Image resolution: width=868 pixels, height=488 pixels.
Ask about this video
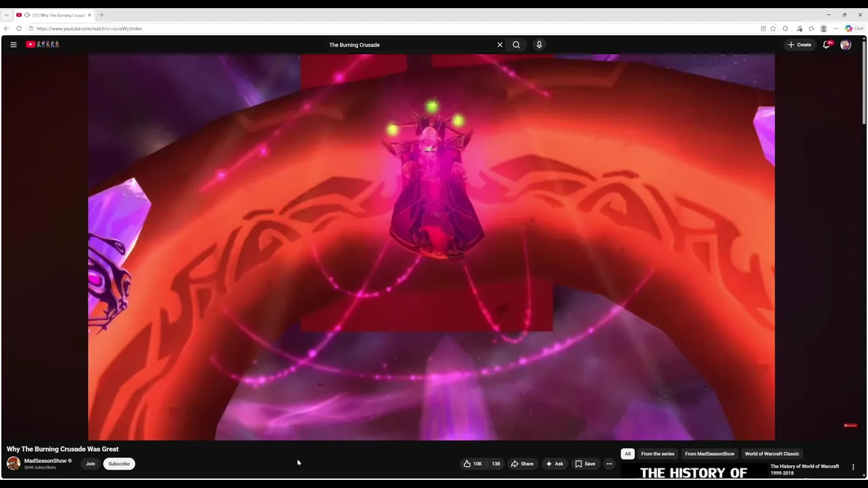pyautogui.click(x=554, y=464)
